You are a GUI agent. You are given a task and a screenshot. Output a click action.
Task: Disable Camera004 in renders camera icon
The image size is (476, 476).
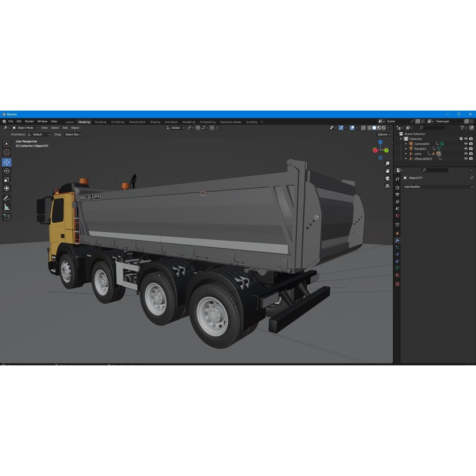tap(471, 144)
